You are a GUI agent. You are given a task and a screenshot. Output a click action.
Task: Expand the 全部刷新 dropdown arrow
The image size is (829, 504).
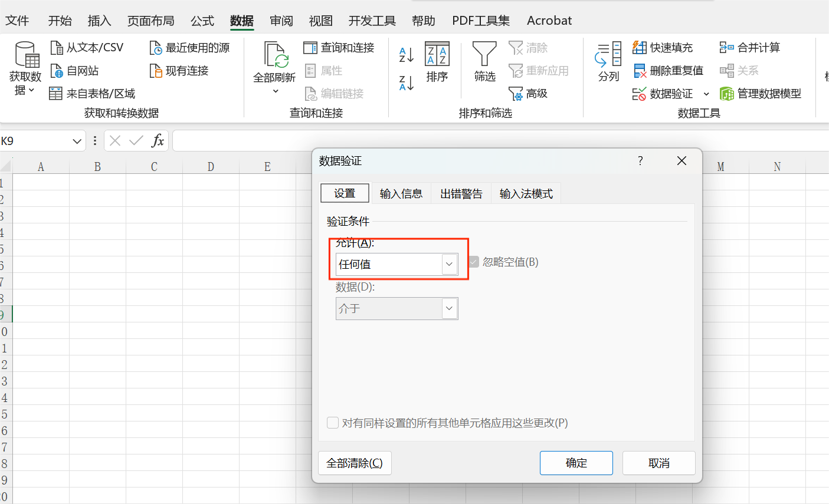(275, 91)
